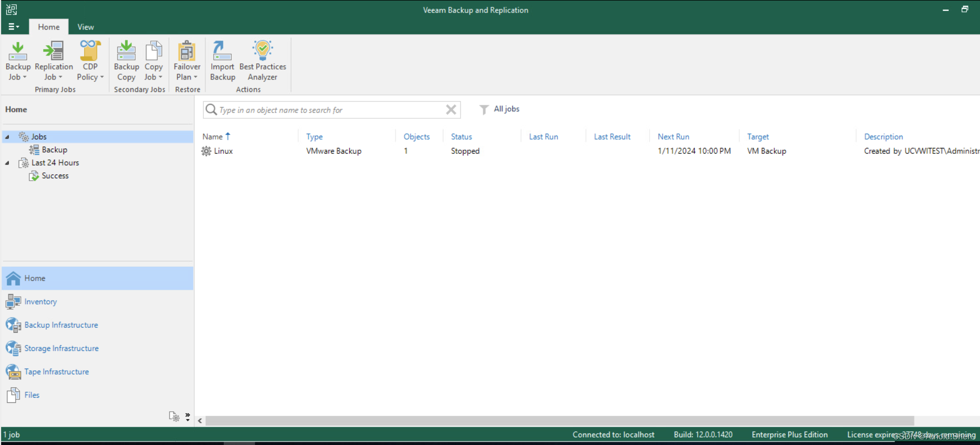Sort by the Next Run column
Viewport: 980px width, 445px height.
coord(673,137)
